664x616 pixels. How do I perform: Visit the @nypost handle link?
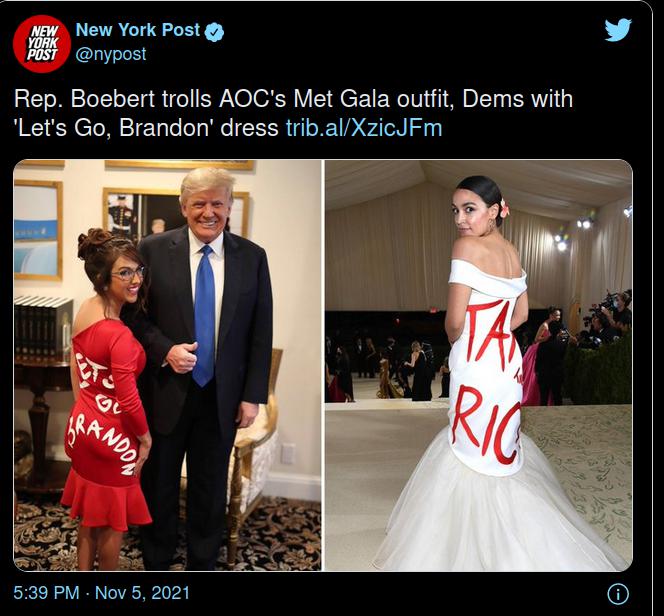(111, 54)
